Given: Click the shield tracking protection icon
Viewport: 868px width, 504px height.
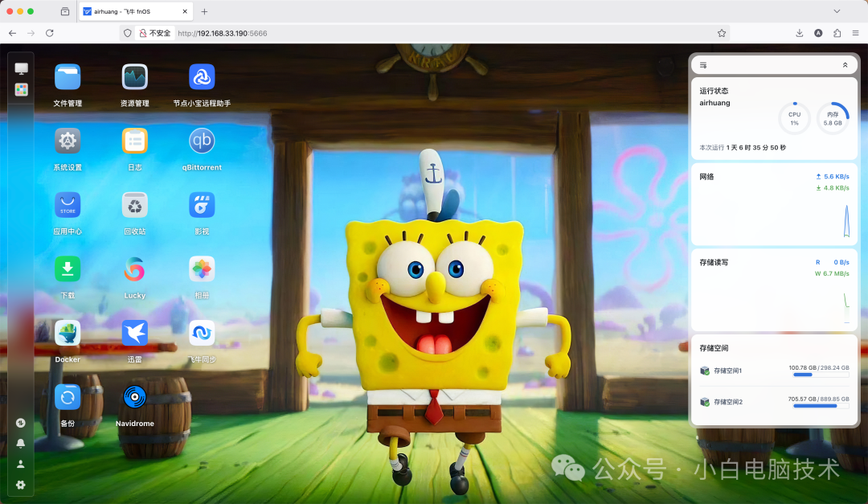Looking at the screenshot, I should 127,33.
